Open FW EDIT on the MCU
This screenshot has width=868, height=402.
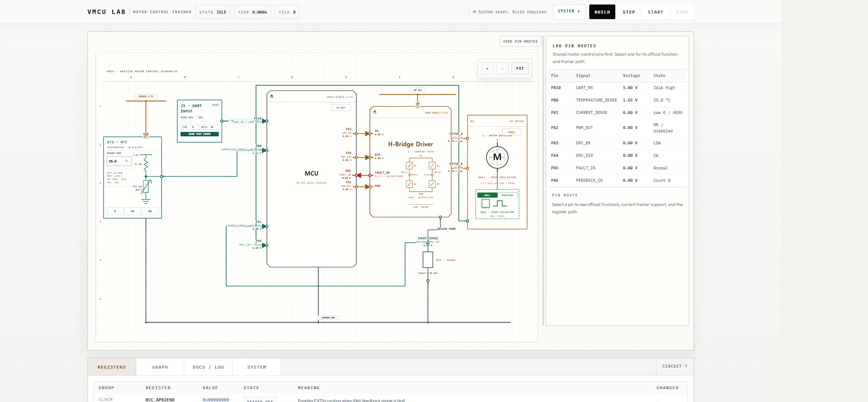click(x=341, y=108)
